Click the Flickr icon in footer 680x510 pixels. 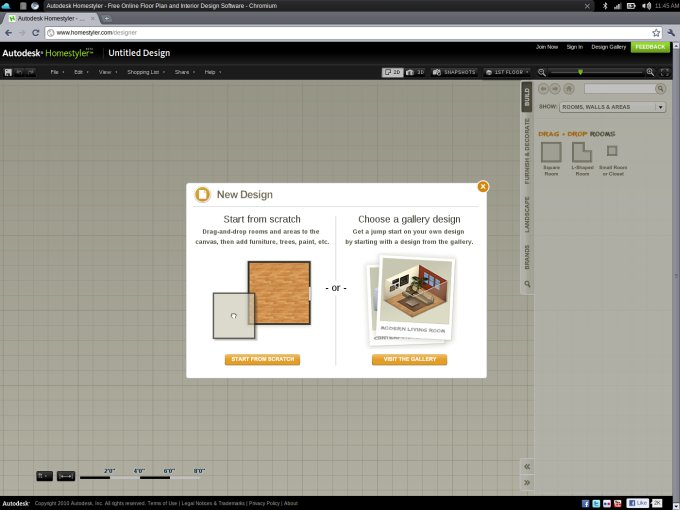pos(607,503)
